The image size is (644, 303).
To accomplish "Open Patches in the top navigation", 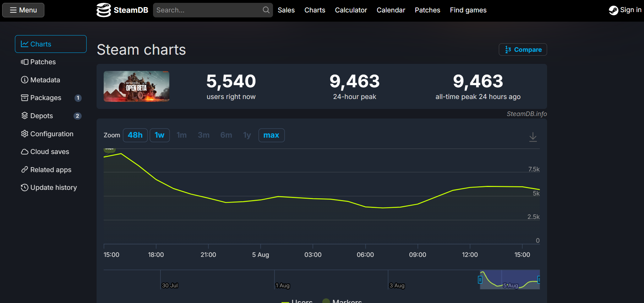I will pos(427,10).
